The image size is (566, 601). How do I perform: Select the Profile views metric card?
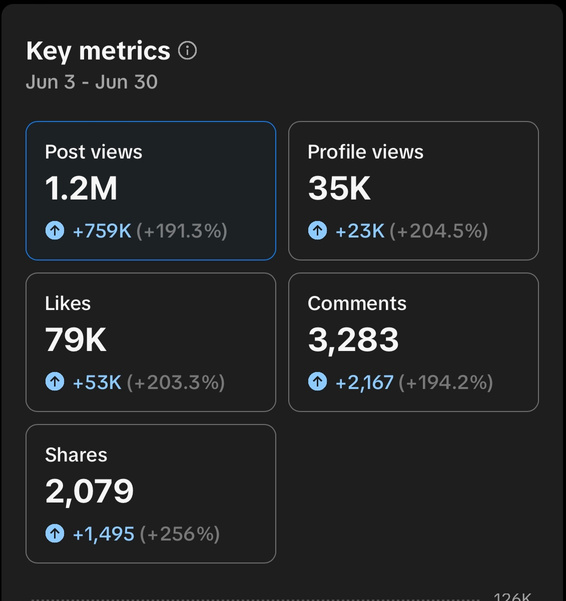413,191
